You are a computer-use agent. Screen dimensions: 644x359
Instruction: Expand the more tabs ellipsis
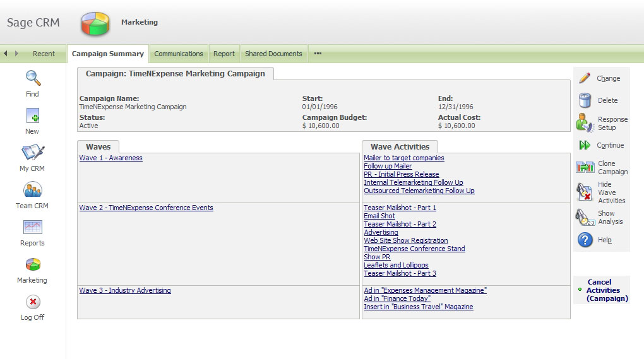click(318, 54)
